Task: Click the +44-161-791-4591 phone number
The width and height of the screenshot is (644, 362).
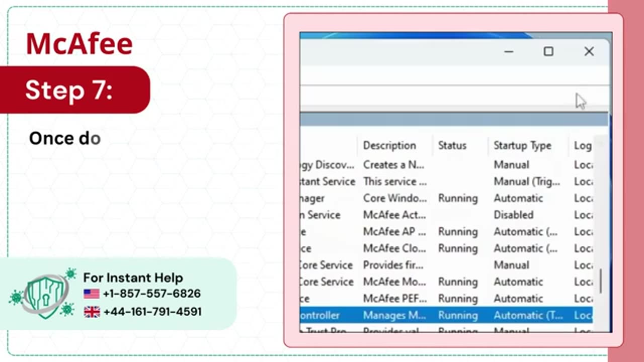Action: click(x=152, y=312)
